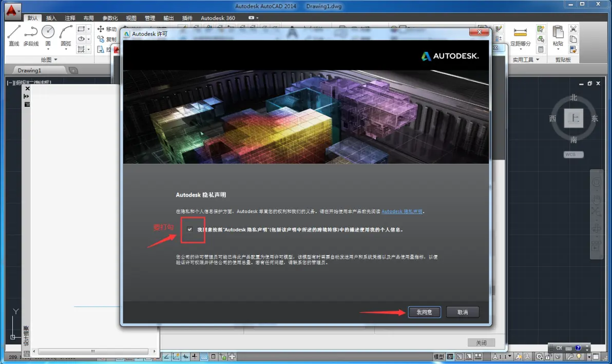Switch to the 默认 ribbon tab
This screenshot has height=364, width=612.
(32, 18)
